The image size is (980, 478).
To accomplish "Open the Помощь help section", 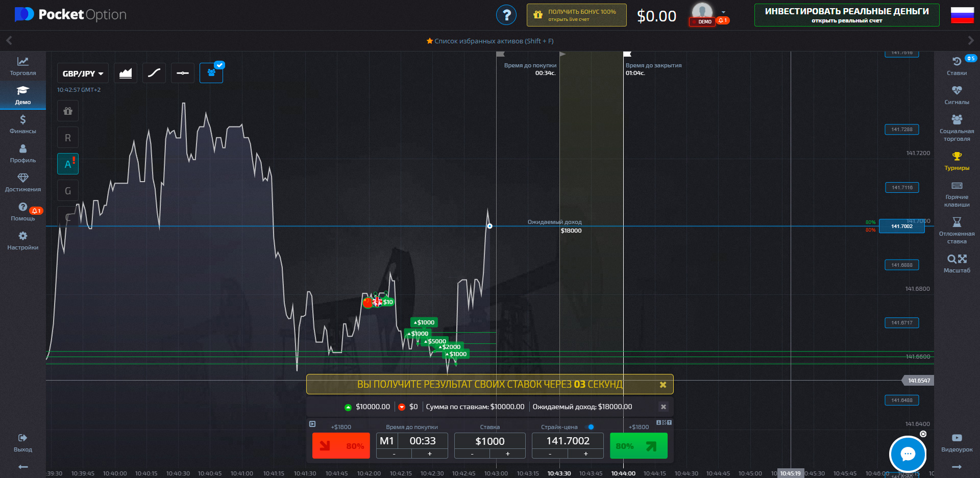I will (22, 211).
